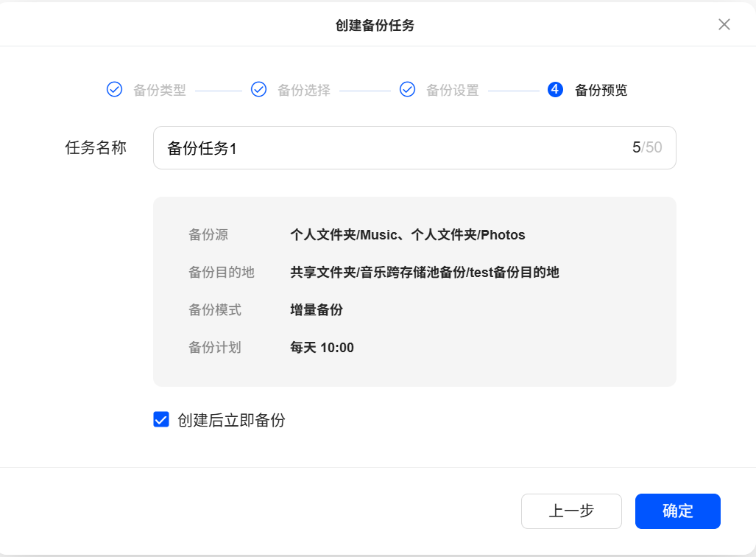This screenshot has width=756, height=557.
Task: Click the 备份目的地 destination path text
Action: [425, 273]
